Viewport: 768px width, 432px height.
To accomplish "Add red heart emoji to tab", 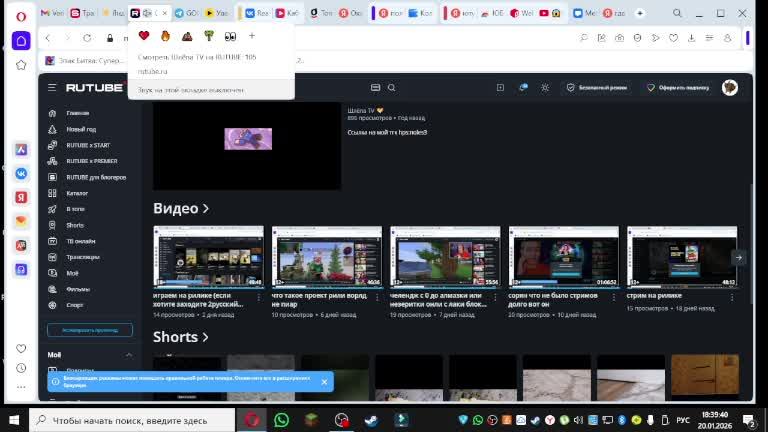I will click(144, 36).
